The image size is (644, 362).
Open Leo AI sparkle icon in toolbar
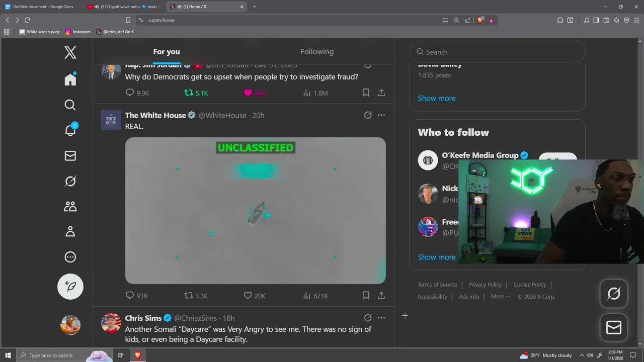616,20
